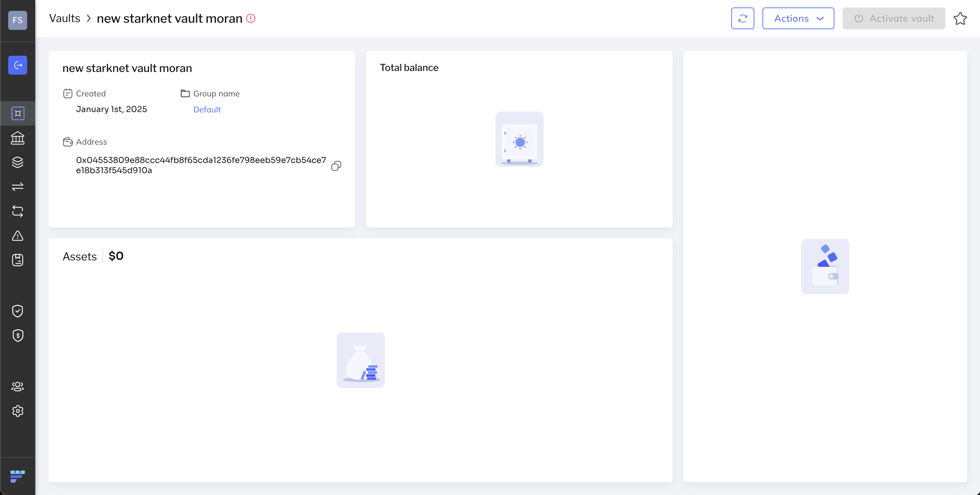
Task: Click the blue logout arrow icon
Action: [x=18, y=65]
